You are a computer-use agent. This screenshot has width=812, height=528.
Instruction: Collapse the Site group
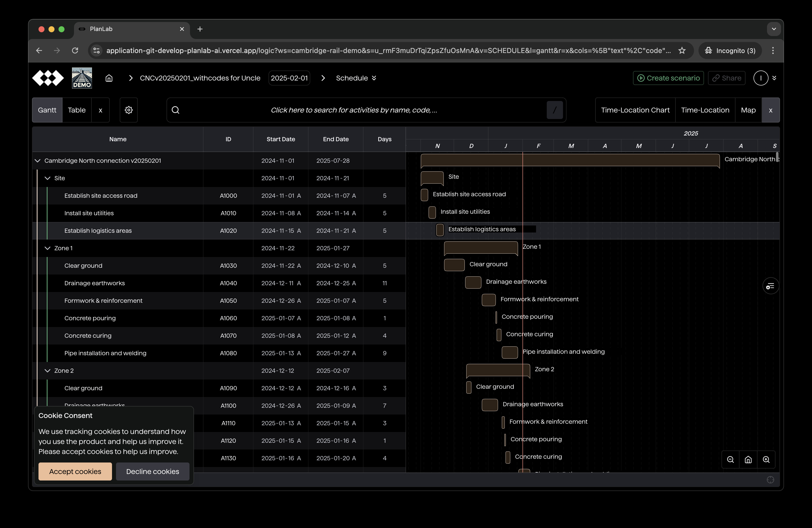pyautogui.click(x=47, y=178)
